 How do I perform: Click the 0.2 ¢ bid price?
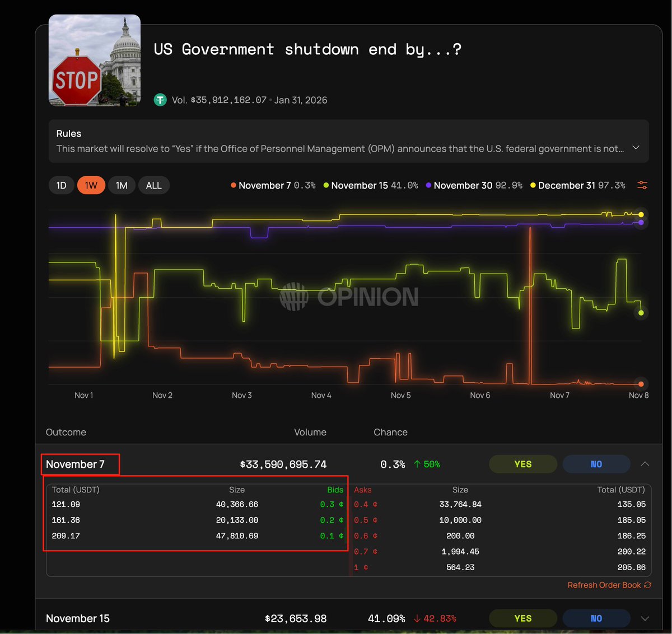click(x=332, y=520)
